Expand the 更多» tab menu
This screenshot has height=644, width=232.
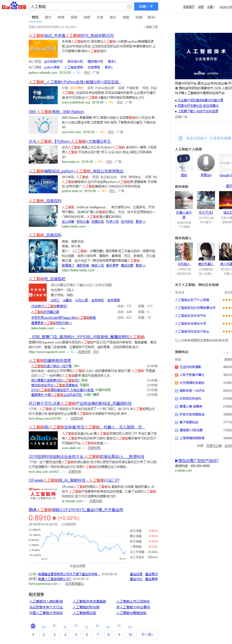click(x=152, y=17)
